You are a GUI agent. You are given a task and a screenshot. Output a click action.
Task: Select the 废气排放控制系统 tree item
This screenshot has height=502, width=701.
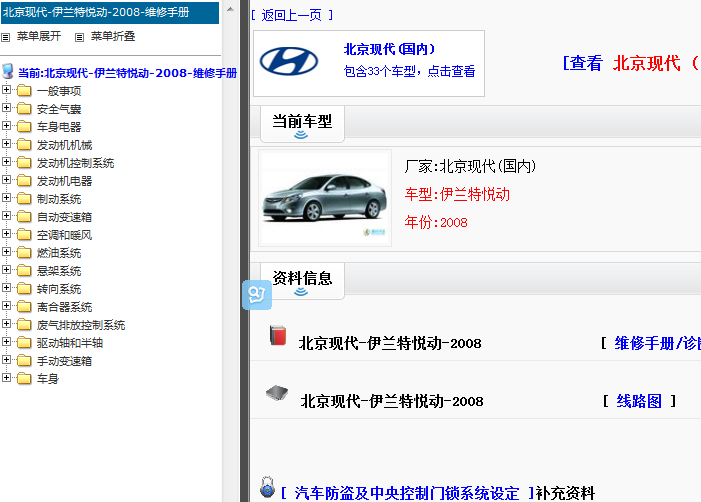[81, 325]
